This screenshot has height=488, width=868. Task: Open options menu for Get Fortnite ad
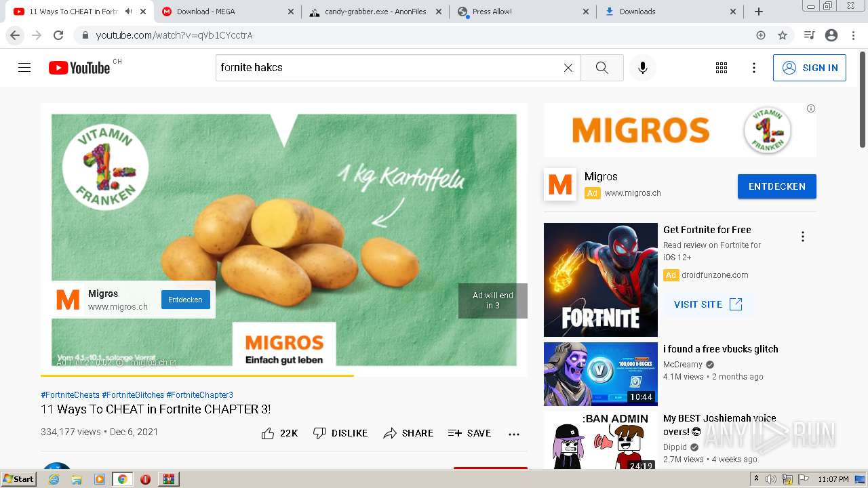803,237
